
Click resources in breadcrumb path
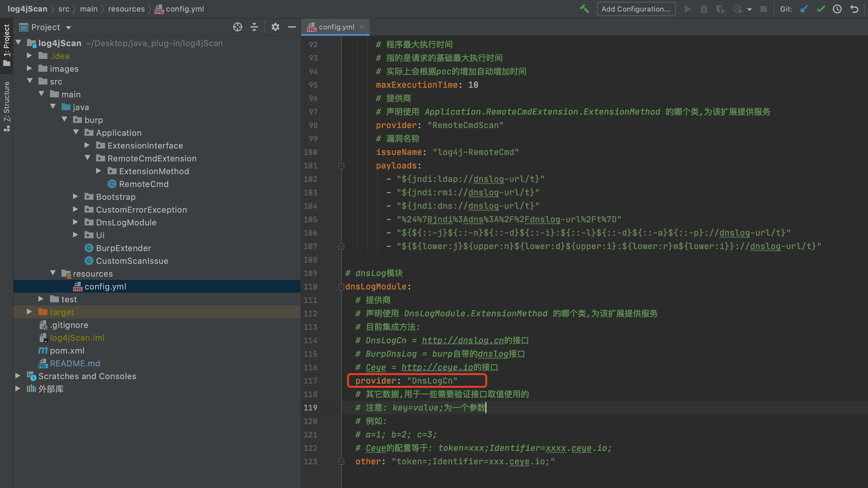click(x=127, y=9)
